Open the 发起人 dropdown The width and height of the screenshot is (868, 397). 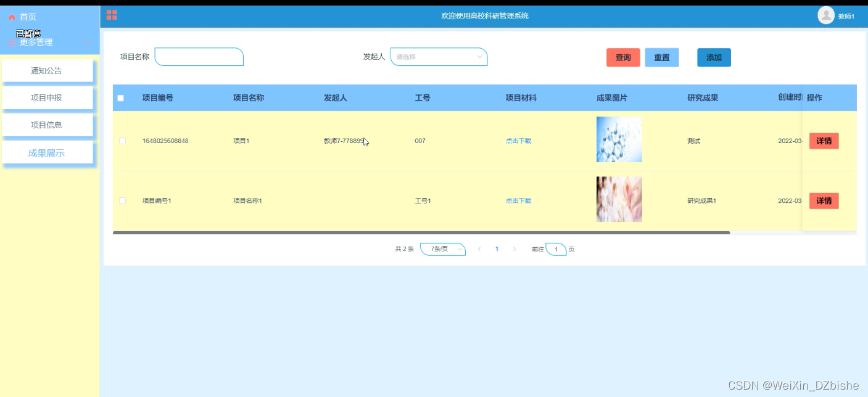point(439,57)
